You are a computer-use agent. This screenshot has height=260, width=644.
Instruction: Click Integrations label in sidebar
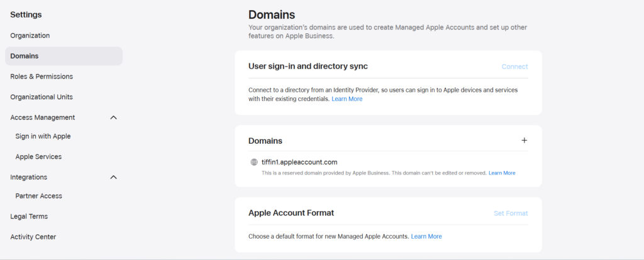click(x=29, y=177)
